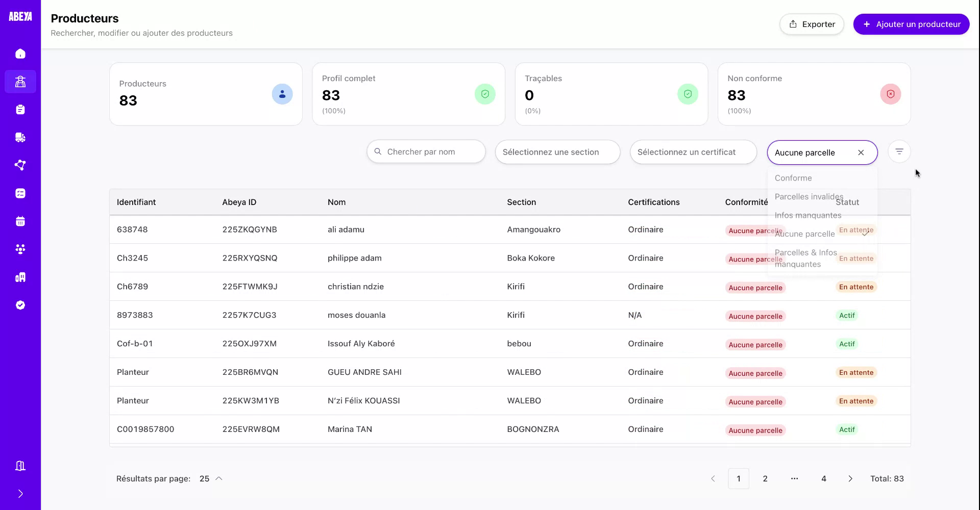This screenshot has height=510, width=980.
Task: Open the clipboard icon in sidebar
Action: tap(20, 110)
